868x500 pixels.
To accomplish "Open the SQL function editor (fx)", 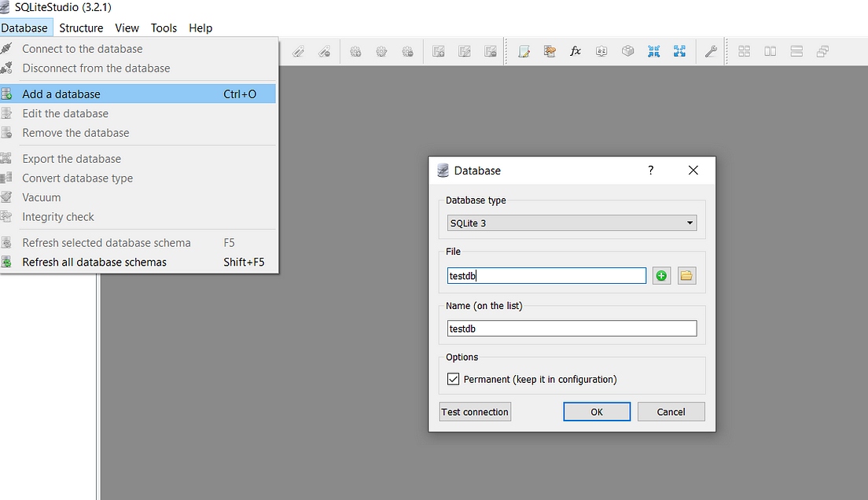I will [x=576, y=52].
